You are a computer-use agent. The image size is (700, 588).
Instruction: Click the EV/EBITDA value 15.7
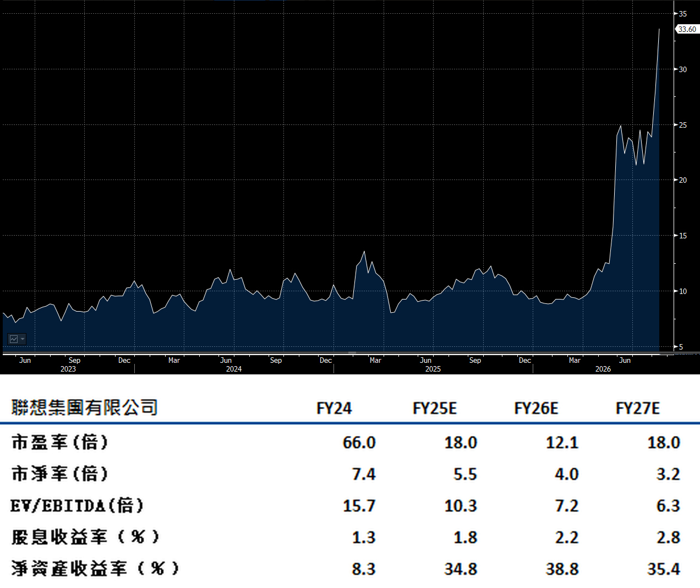(x=359, y=506)
